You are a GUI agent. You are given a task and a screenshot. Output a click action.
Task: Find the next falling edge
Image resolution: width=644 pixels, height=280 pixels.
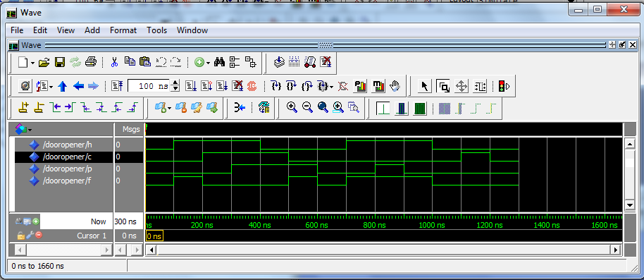(x=101, y=108)
